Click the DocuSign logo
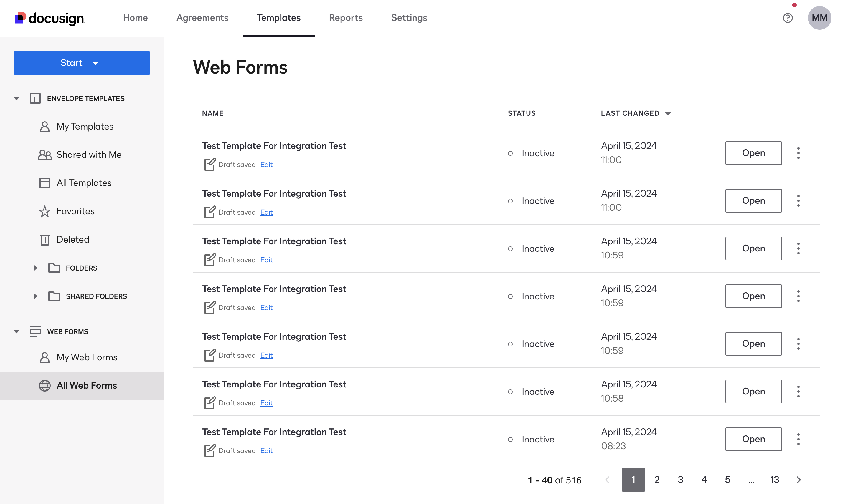The image size is (848, 504). click(x=50, y=18)
